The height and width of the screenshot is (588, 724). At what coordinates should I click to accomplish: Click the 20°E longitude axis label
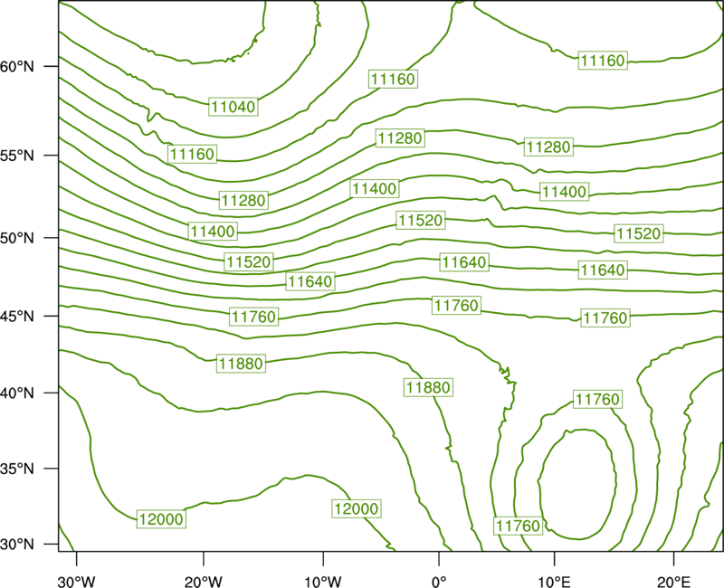tap(674, 582)
